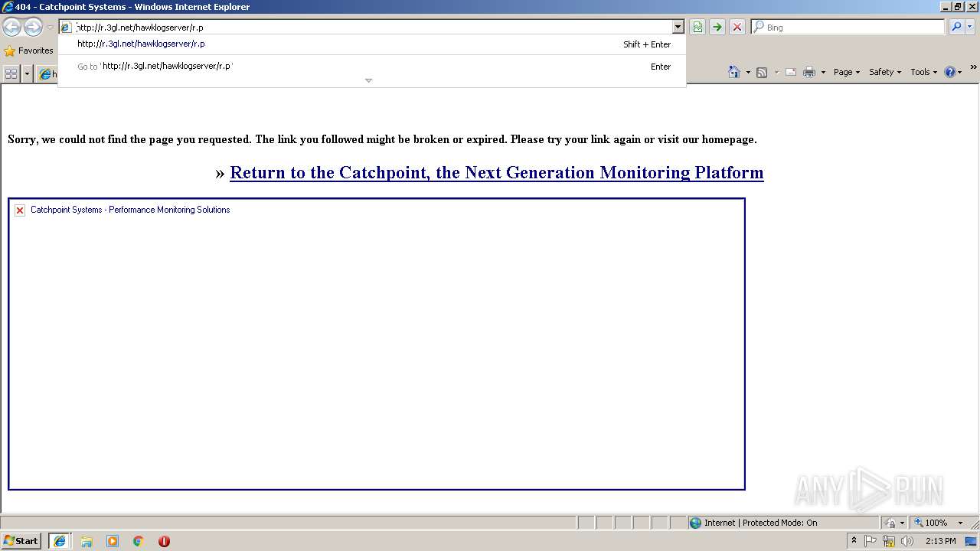Click the Action Center flag tray icon
This screenshot has height=551, width=980.
[x=871, y=541]
